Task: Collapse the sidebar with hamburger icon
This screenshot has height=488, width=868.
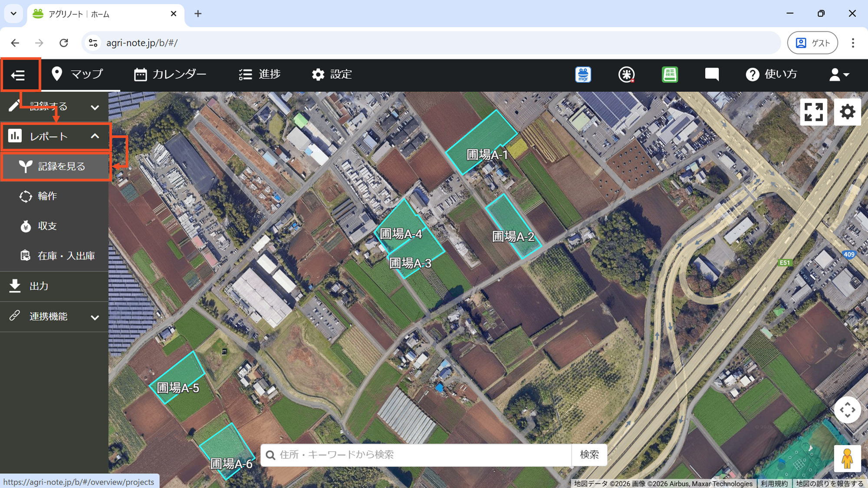Action: click(18, 75)
